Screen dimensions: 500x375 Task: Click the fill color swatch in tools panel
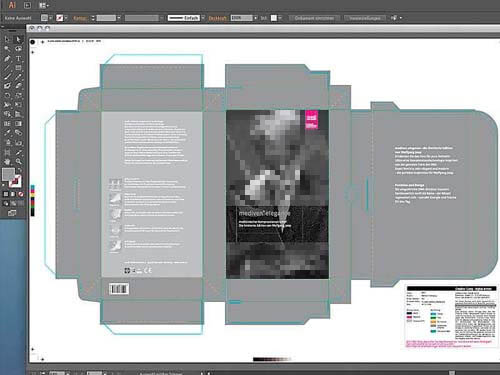pos(8,174)
